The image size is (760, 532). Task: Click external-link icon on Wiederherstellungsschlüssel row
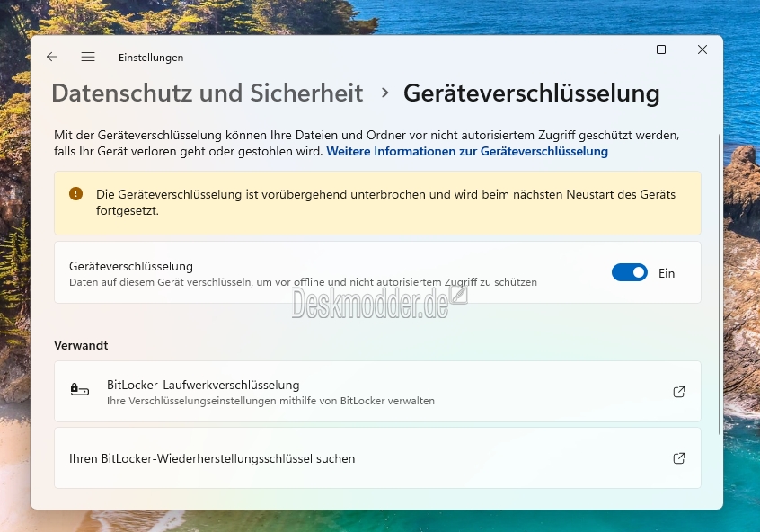tap(679, 457)
